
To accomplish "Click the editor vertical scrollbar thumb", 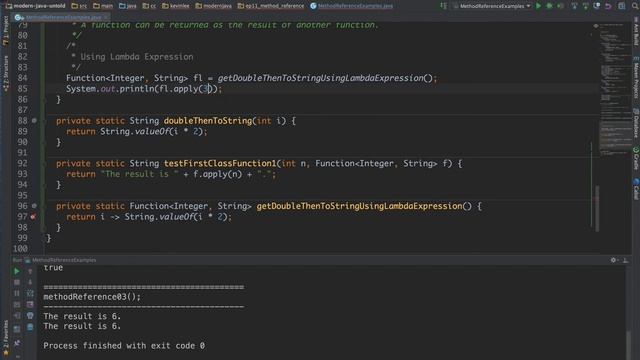I will 597,209.
